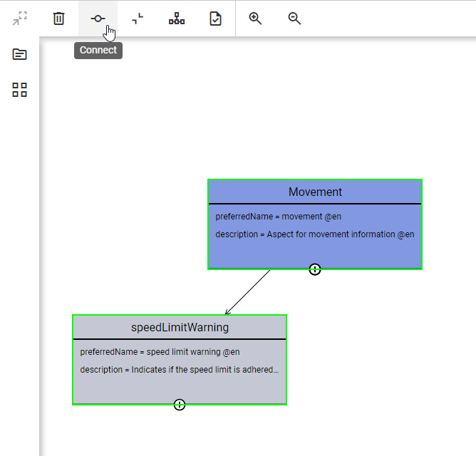The height and width of the screenshot is (456, 476).
Task: Open the workspace folder sidebar icon
Action: pos(20,54)
